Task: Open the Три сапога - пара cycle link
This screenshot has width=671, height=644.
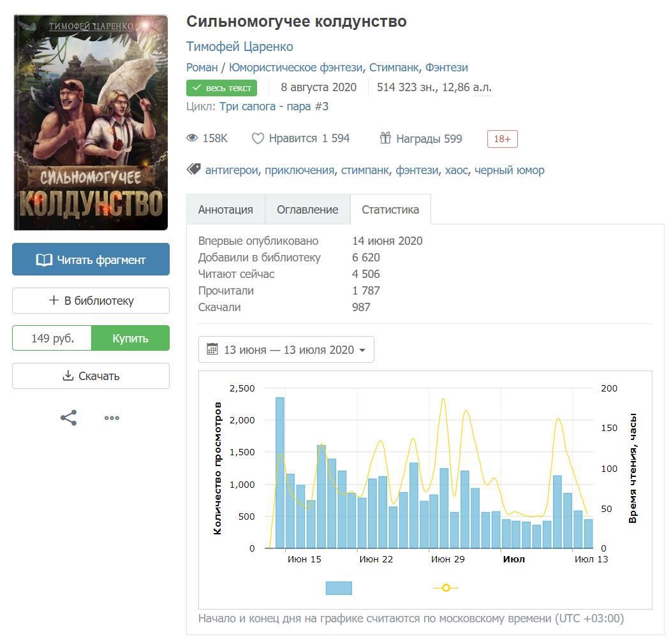Action: [x=265, y=106]
